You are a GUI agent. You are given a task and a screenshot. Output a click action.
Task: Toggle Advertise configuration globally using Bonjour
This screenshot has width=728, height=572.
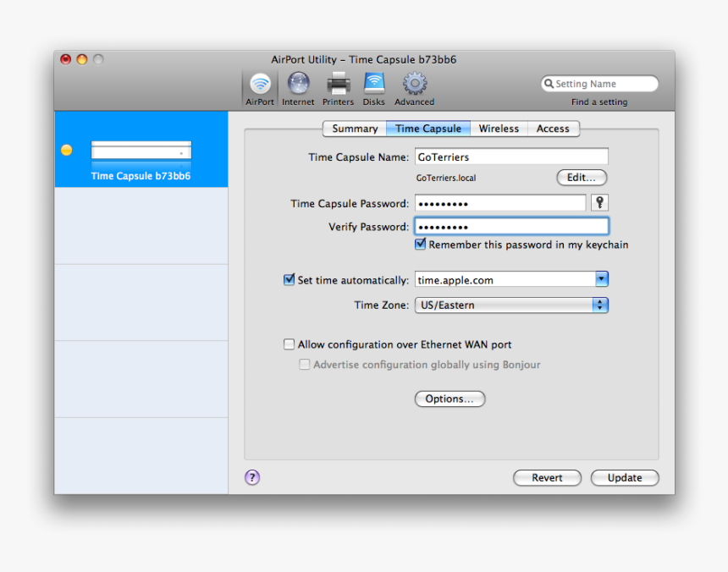click(x=305, y=364)
